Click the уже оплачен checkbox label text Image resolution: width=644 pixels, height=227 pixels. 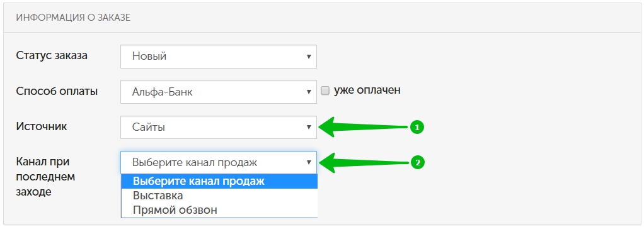367,91
